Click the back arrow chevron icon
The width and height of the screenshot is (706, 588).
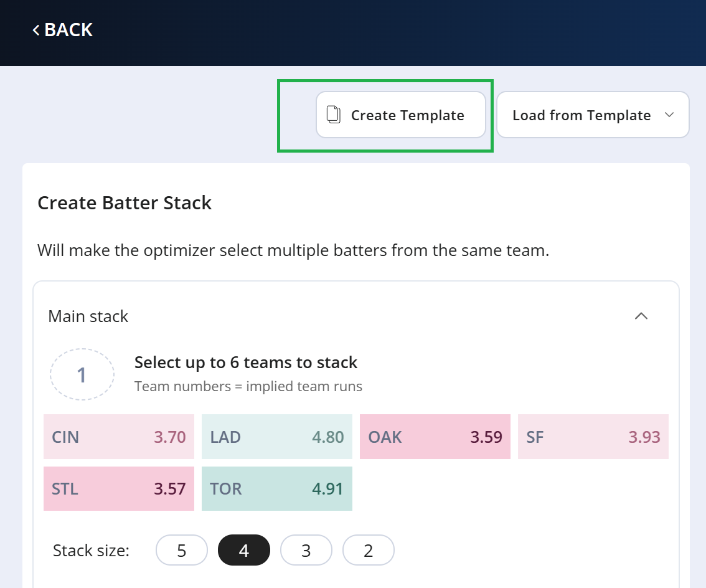[x=36, y=30]
